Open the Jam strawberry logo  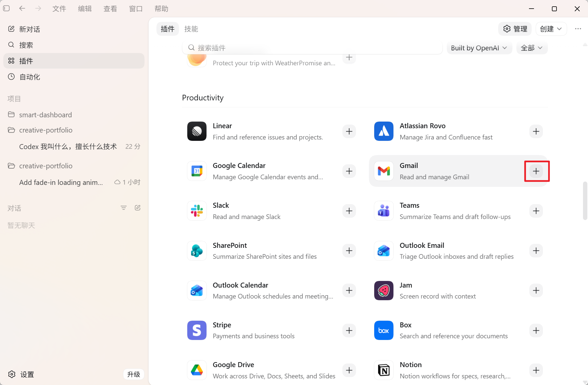(384, 291)
